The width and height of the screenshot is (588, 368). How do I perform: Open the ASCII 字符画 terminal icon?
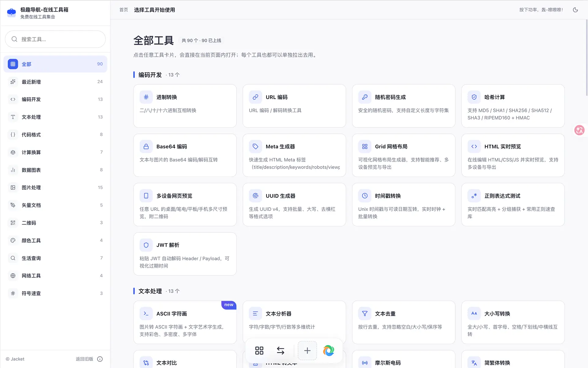(146, 314)
